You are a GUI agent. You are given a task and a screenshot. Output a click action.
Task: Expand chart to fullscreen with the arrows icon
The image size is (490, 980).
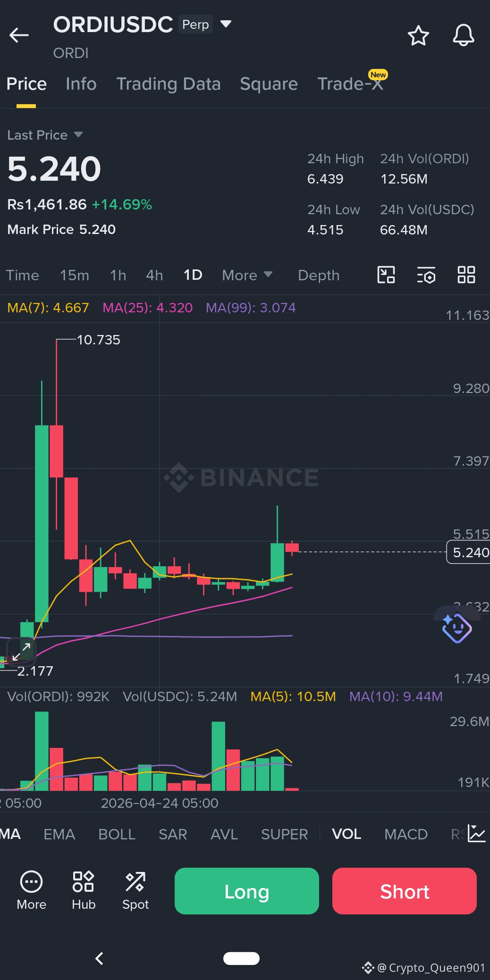21,651
